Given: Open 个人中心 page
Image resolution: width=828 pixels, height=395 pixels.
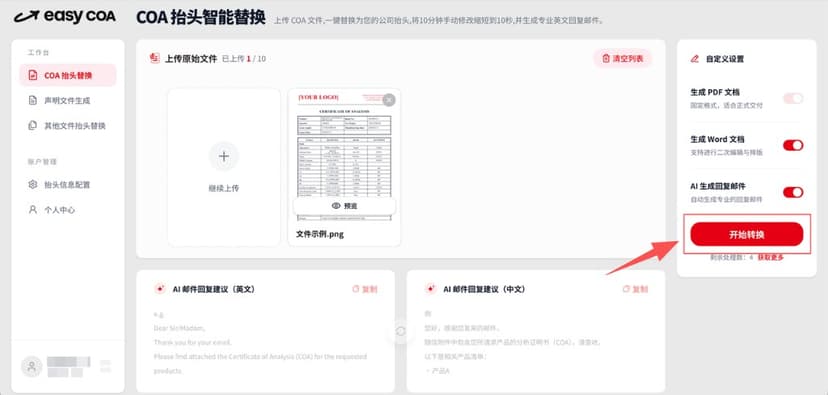Looking at the screenshot, I should coord(68,210).
